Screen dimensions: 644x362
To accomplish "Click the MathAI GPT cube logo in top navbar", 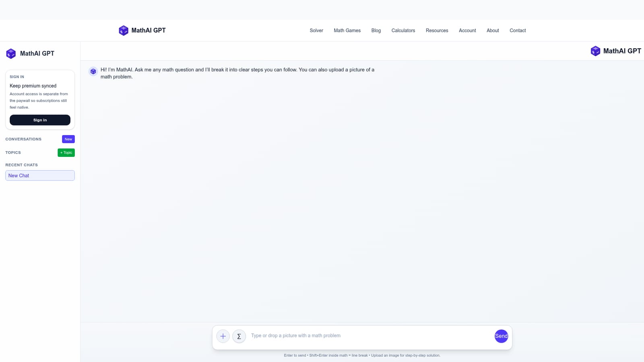I will [x=124, y=31].
